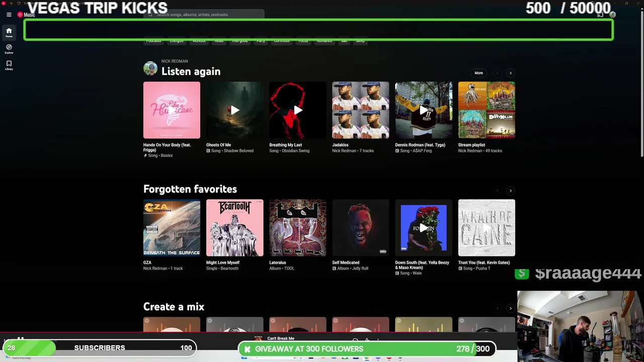
Task: Play Dennis Rodman from its cover
Action: pyautogui.click(x=424, y=110)
